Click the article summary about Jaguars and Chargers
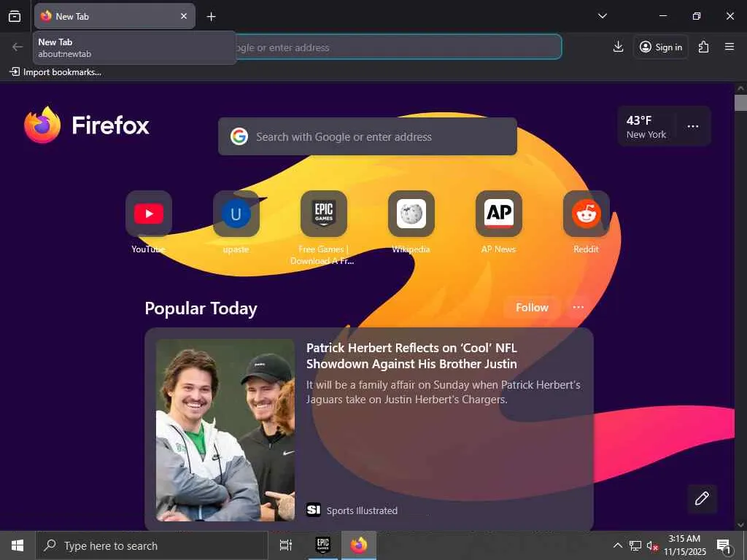 coord(443,392)
